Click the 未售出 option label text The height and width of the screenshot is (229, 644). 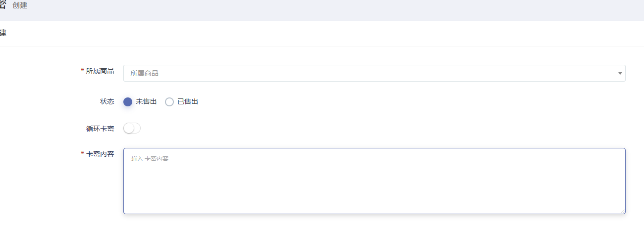(x=146, y=101)
